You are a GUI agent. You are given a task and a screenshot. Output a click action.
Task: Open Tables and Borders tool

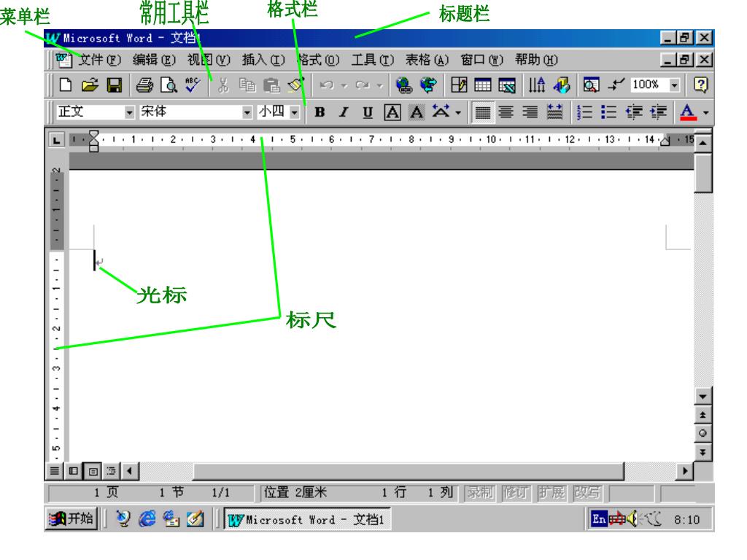[x=459, y=85]
